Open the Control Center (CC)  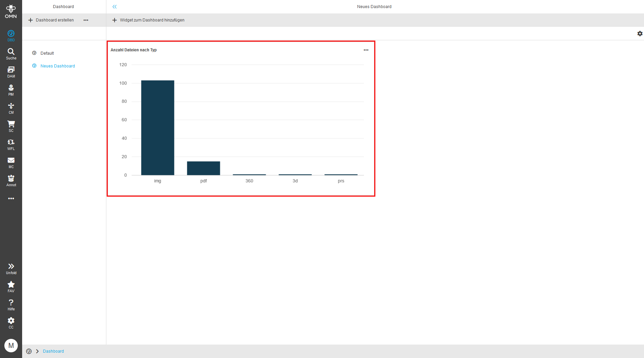tap(11, 322)
